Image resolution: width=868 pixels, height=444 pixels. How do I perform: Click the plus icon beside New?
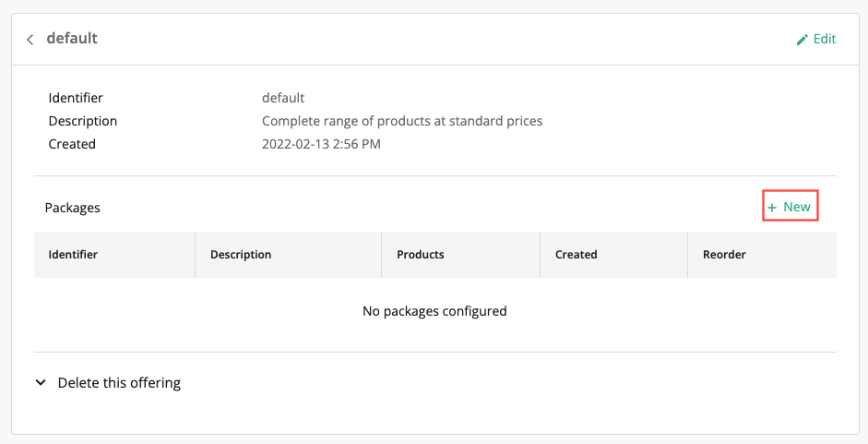(x=772, y=208)
